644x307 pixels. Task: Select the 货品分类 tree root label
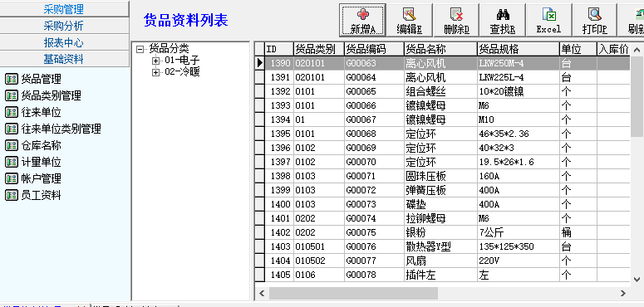pos(169,49)
